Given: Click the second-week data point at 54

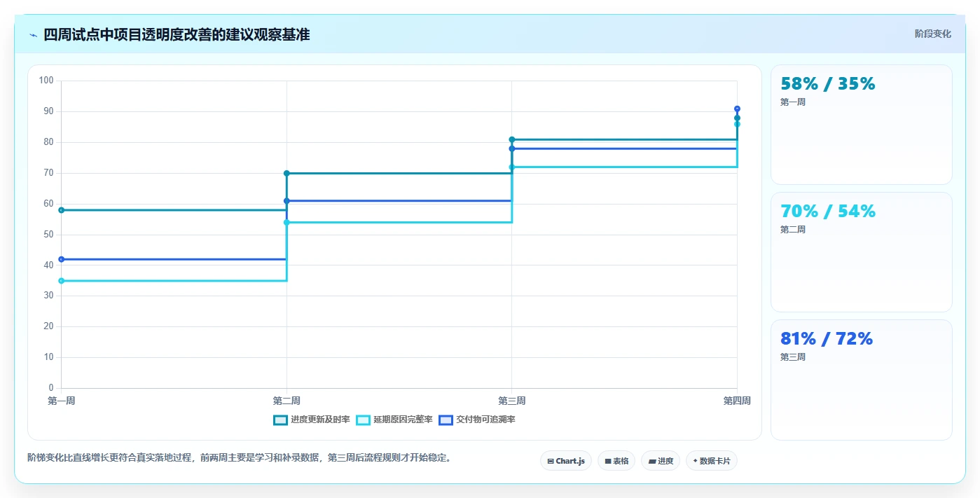Looking at the screenshot, I should 287,222.
